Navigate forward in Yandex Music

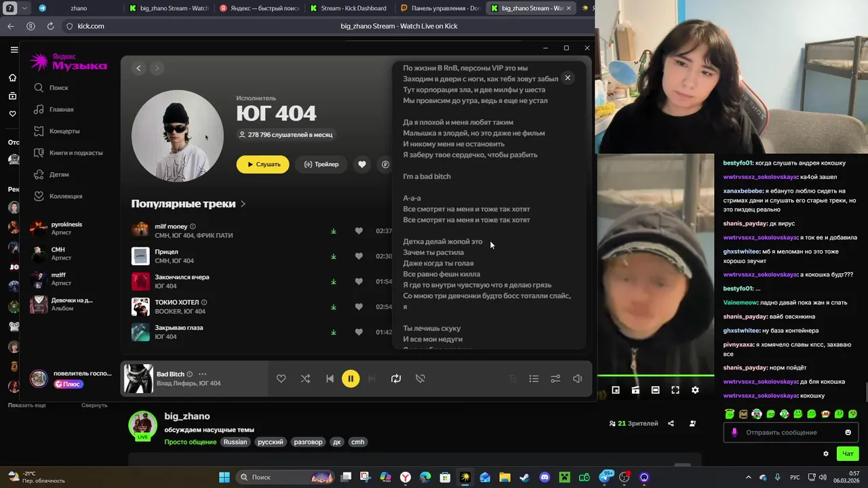coord(157,68)
